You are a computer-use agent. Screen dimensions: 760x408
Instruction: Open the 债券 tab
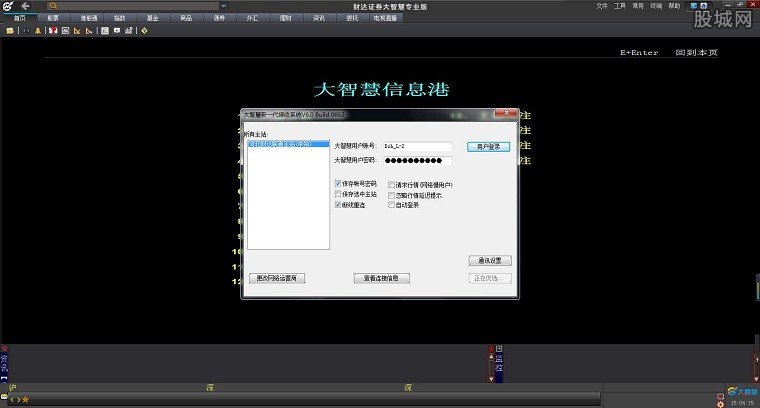pyautogui.click(x=219, y=18)
